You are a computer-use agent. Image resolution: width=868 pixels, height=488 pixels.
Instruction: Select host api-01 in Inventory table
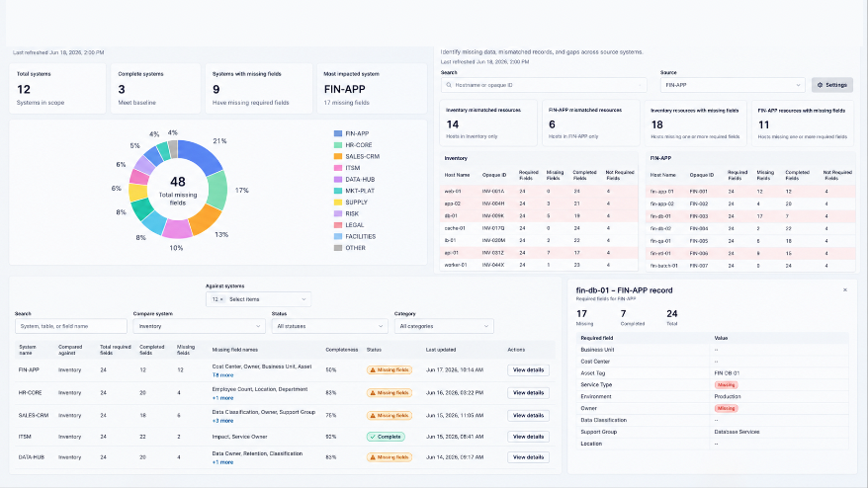click(x=451, y=253)
